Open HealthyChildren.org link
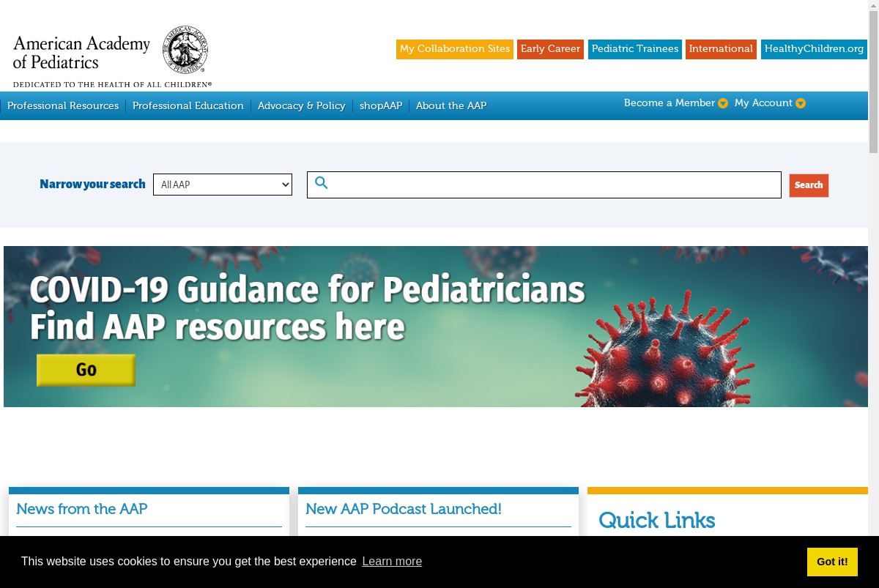Viewport: 879px width, 588px height. [814, 49]
